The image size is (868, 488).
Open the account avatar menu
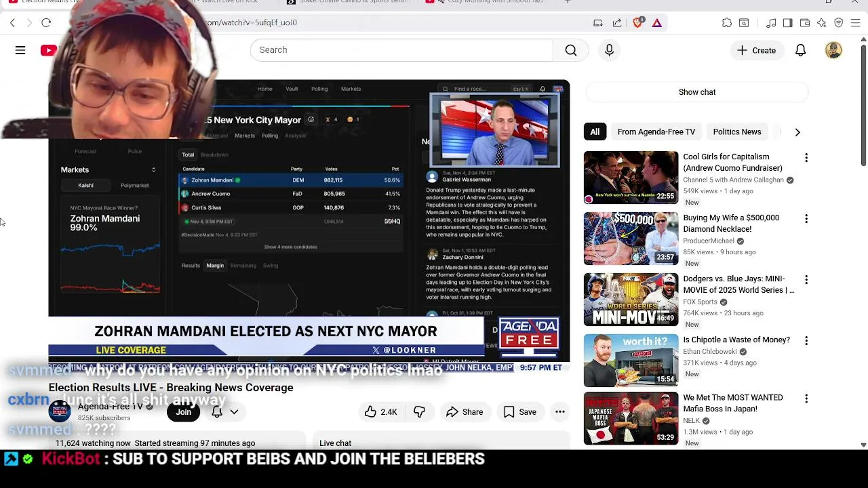point(833,50)
